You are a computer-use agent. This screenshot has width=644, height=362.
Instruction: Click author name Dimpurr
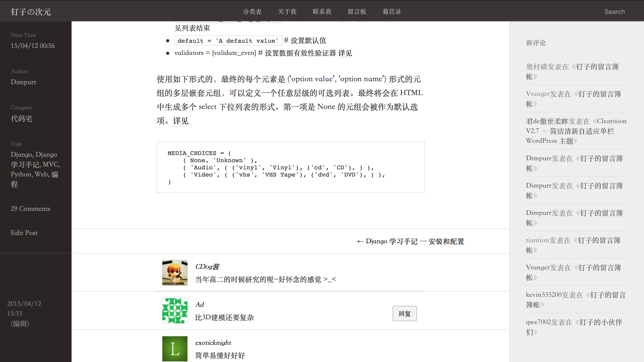23,82
